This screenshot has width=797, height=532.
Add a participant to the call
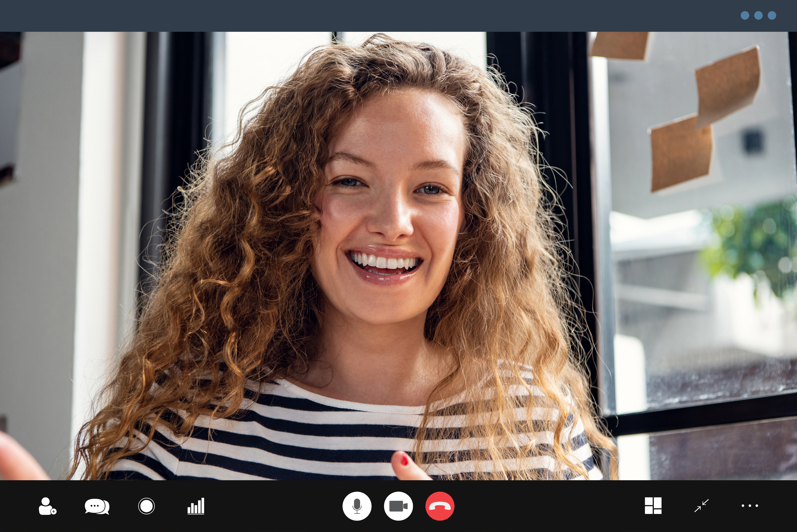click(47, 506)
